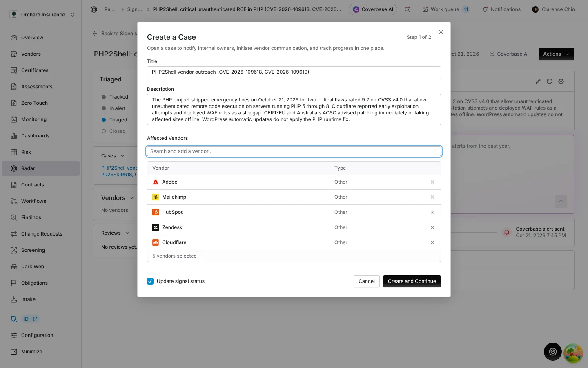Open Contracts in the sidebar
The image size is (588, 368).
coord(40,185)
